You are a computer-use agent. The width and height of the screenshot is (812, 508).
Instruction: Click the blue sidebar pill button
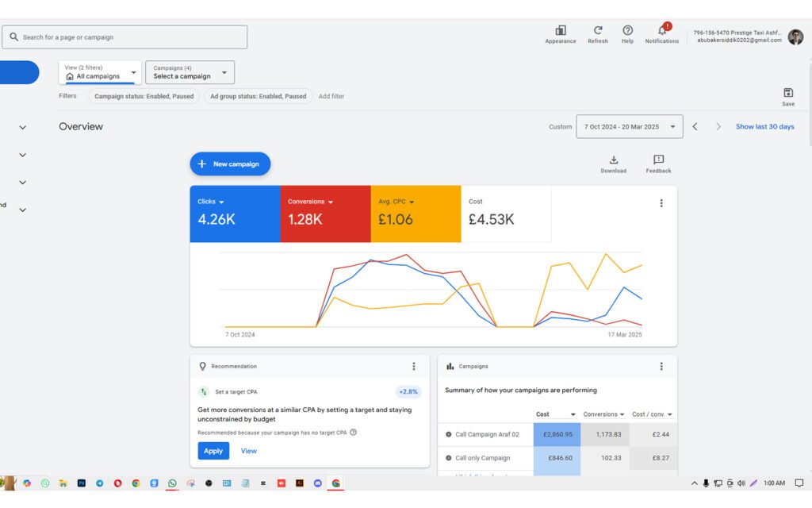(19, 72)
